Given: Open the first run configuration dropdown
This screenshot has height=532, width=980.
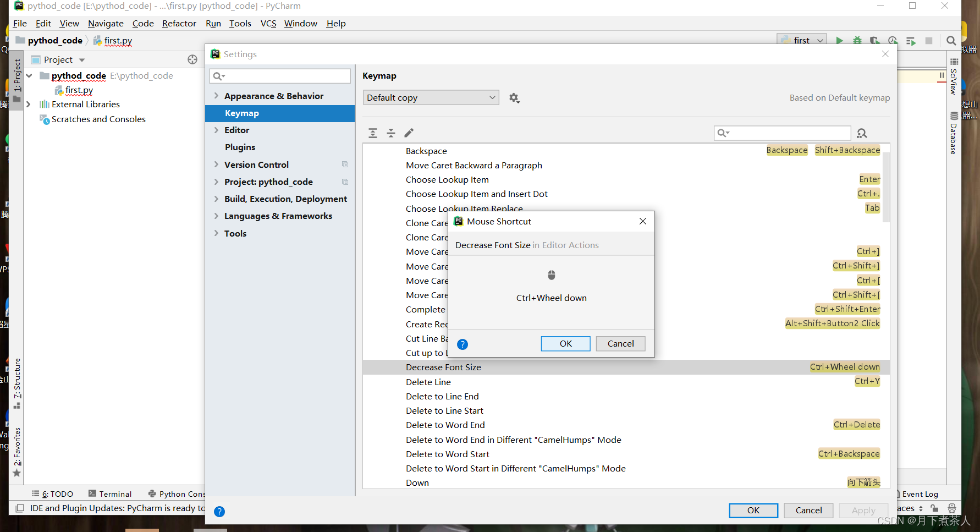Looking at the screenshot, I should tap(802, 40).
